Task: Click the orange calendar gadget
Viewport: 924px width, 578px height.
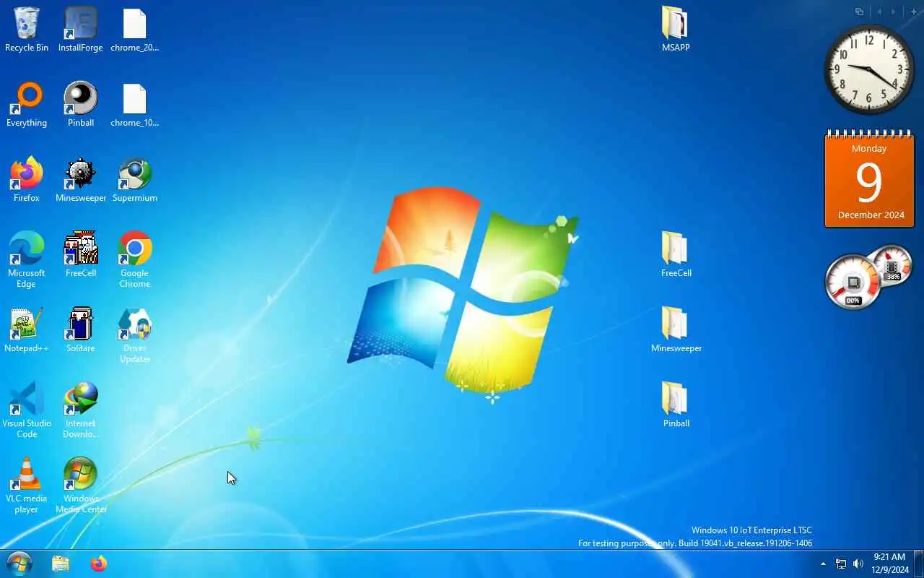Action: click(x=869, y=178)
